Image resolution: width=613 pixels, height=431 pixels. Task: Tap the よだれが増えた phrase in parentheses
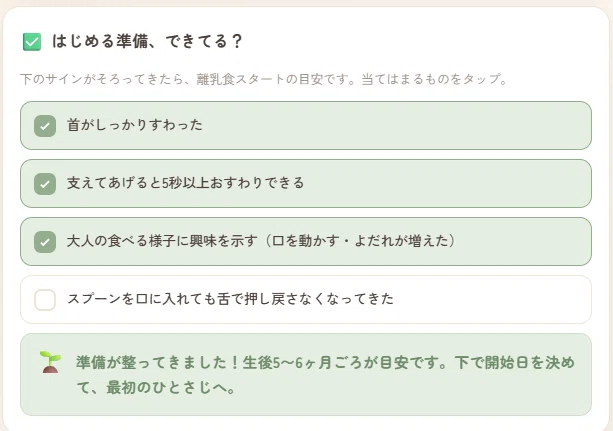click(401, 241)
